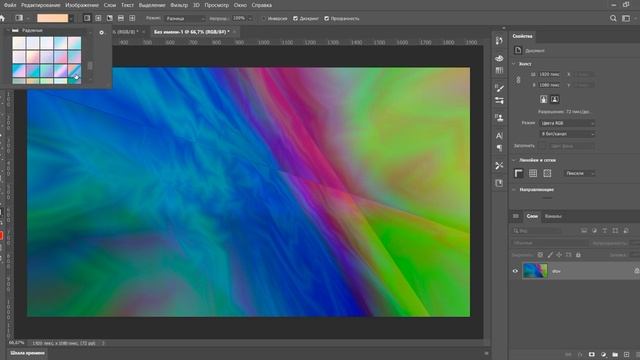Create a new group folder icon
The height and width of the screenshot is (360, 640).
(615, 354)
